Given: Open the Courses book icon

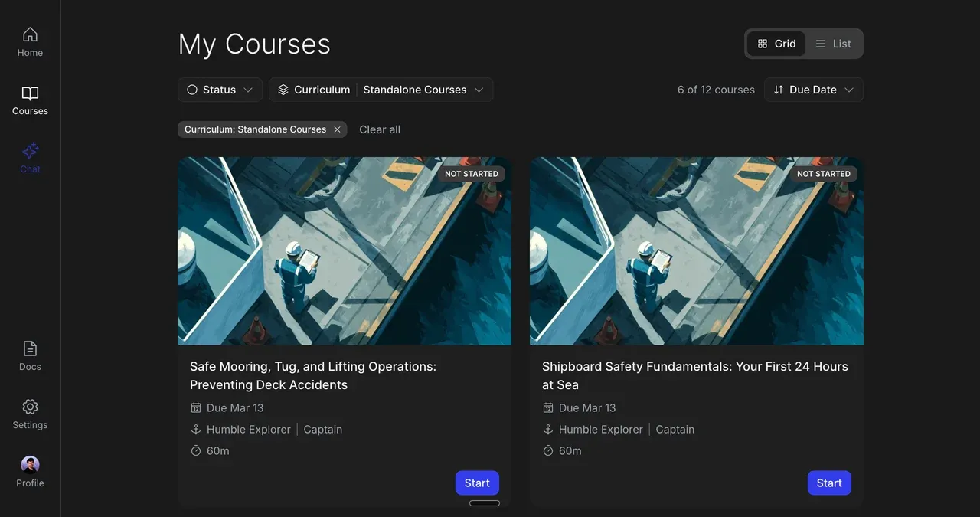Looking at the screenshot, I should click(30, 93).
